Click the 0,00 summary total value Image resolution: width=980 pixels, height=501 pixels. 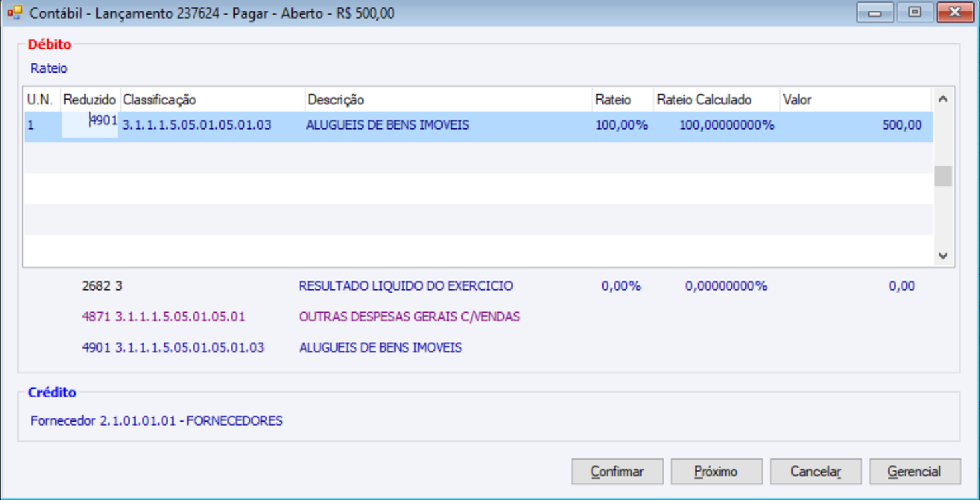[902, 286]
